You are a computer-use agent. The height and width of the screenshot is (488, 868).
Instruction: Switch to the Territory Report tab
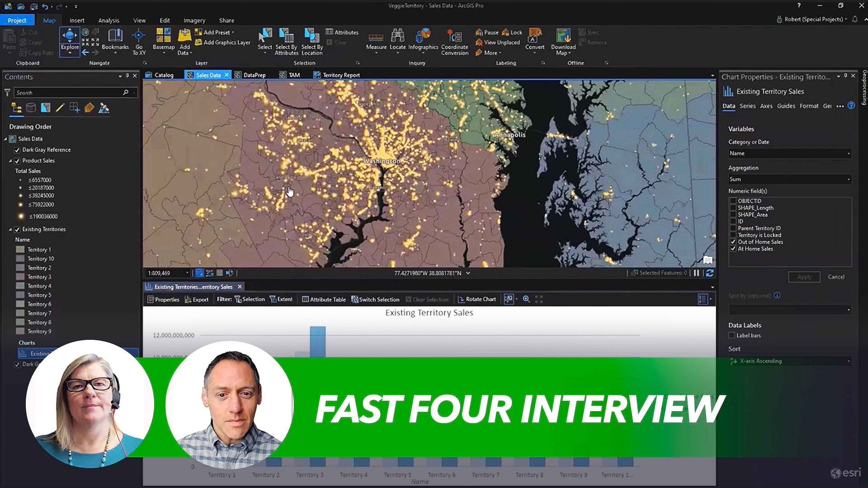tap(337, 75)
